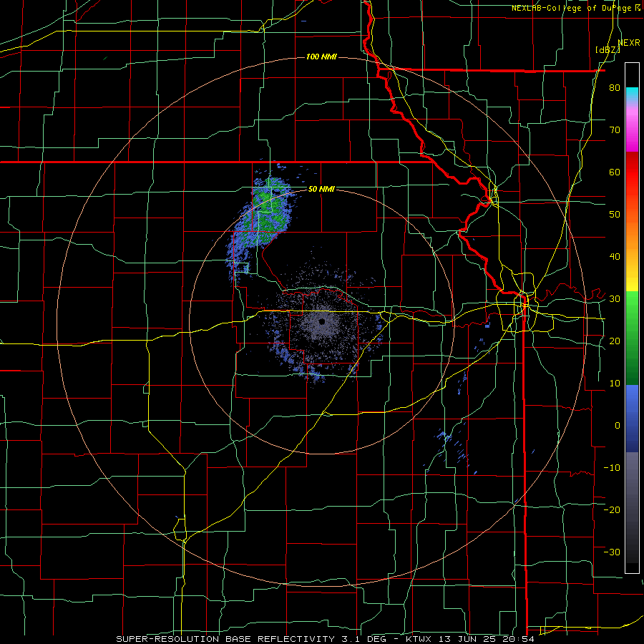Click the 10 dBZ scale value
This screenshot has width=644, height=644.
click(x=615, y=384)
